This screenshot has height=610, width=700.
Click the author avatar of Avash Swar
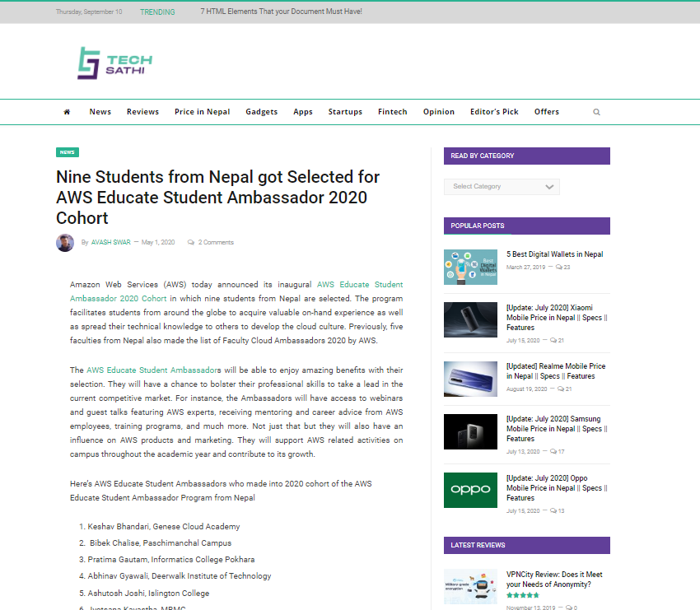pyautogui.click(x=65, y=243)
